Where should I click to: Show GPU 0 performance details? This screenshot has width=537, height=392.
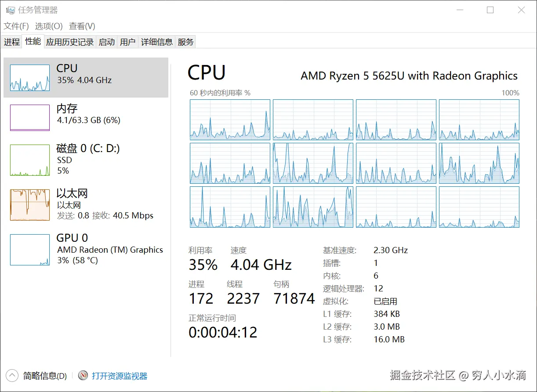(x=30, y=250)
